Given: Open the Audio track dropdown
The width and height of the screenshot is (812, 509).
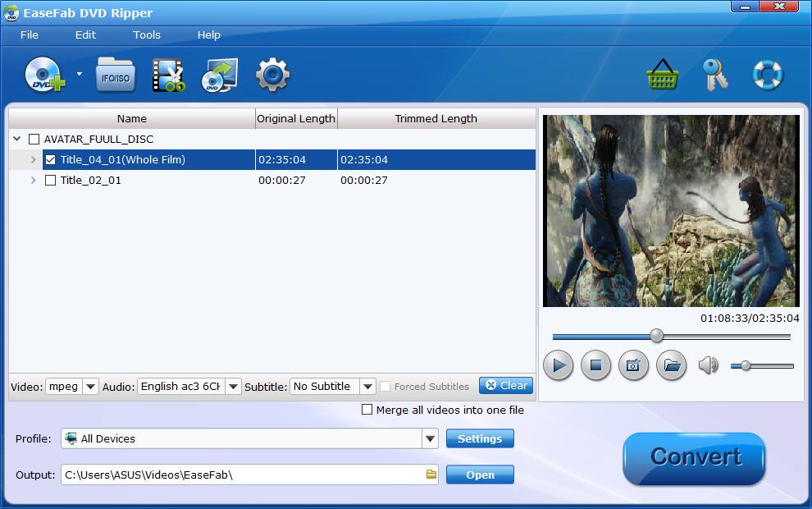Looking at the screenshot, I should [233, 387].
